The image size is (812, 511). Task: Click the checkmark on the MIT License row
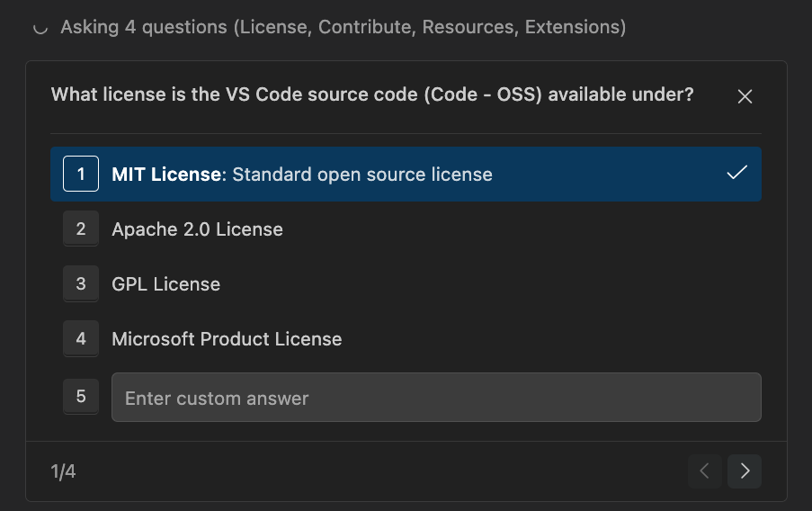[x=736, y=173]
